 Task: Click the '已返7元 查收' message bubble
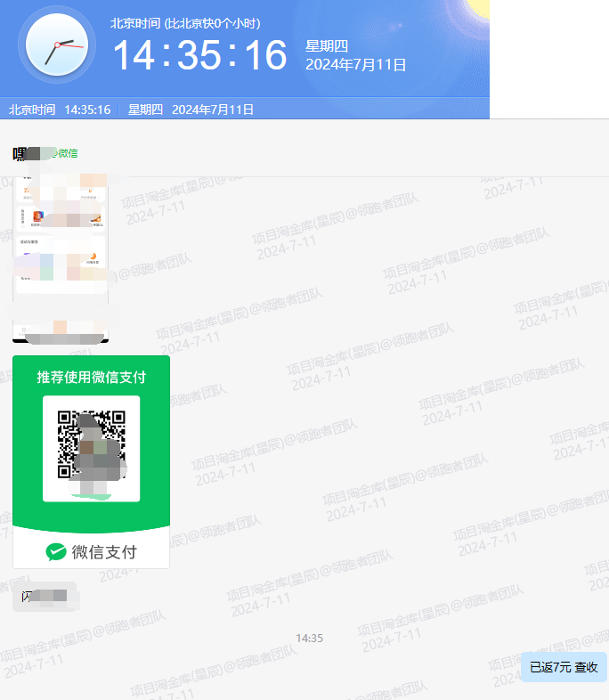point(563,667)
